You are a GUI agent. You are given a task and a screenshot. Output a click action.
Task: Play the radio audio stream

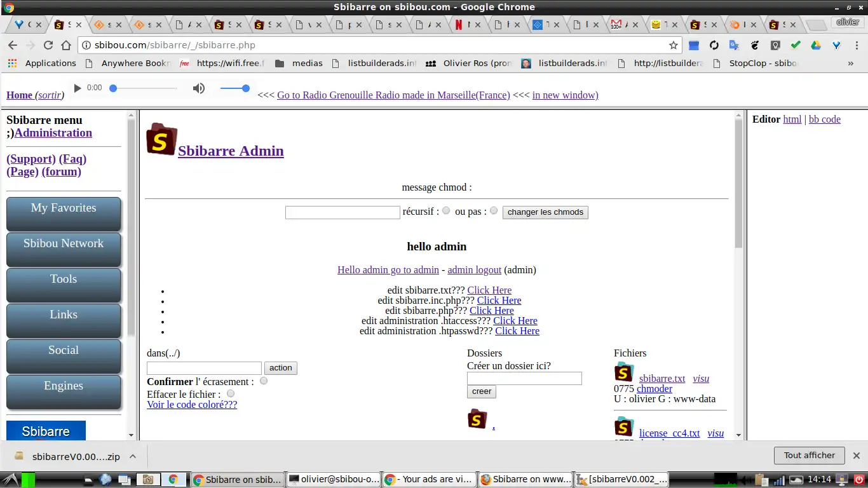(78, 88)
